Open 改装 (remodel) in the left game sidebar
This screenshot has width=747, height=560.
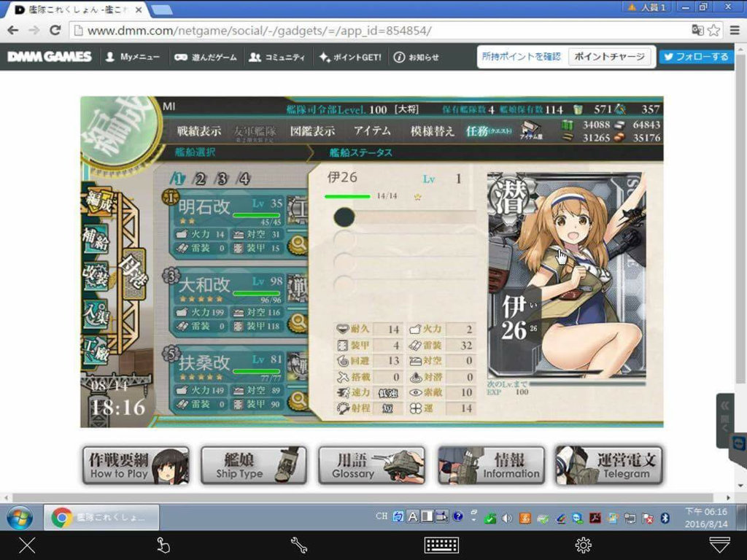pos(96,275)
